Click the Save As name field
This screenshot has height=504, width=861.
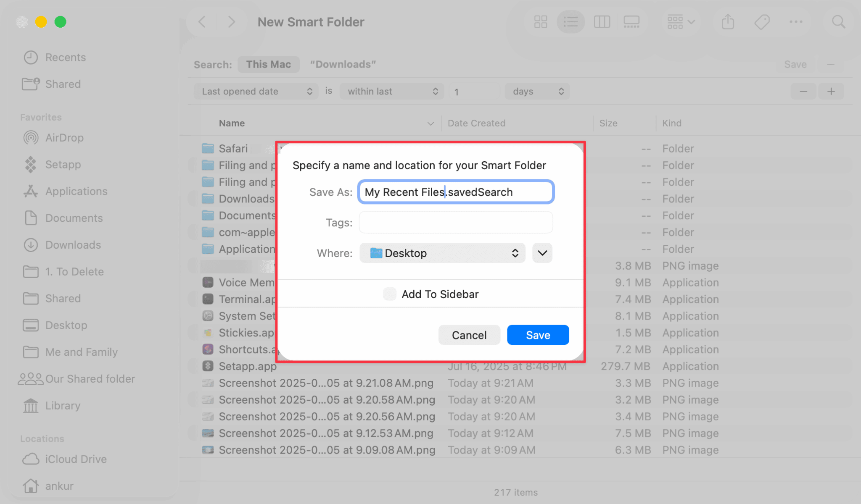[x=456, y=192]
